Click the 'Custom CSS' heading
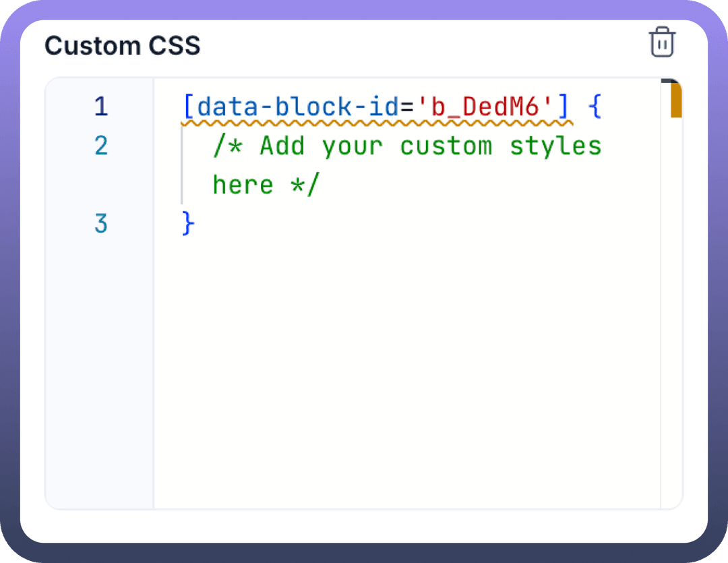Screen dimensions: 728x563 [123, 46]
